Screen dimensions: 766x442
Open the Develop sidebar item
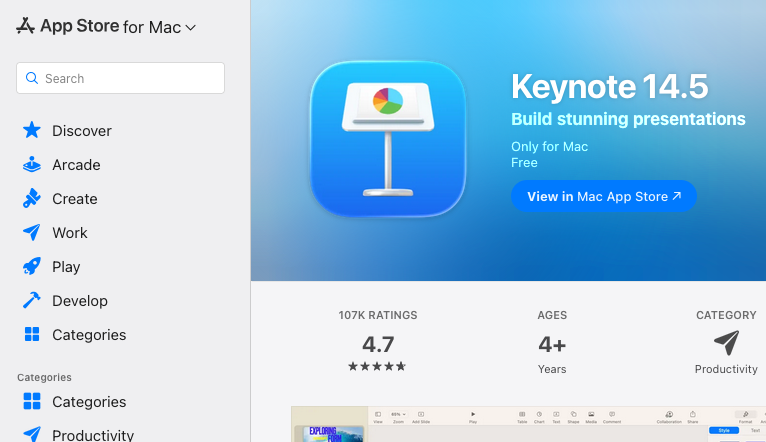[x=80, y=301]
